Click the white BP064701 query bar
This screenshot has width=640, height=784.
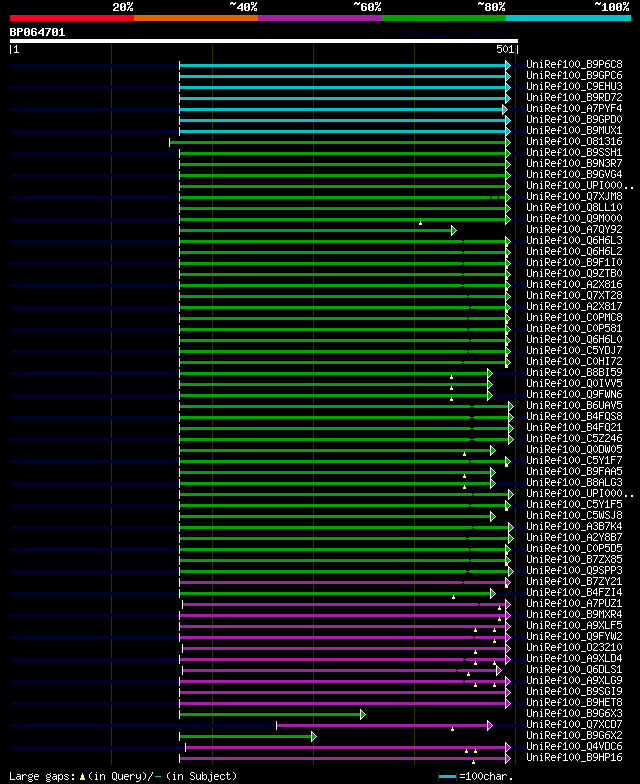264,41
